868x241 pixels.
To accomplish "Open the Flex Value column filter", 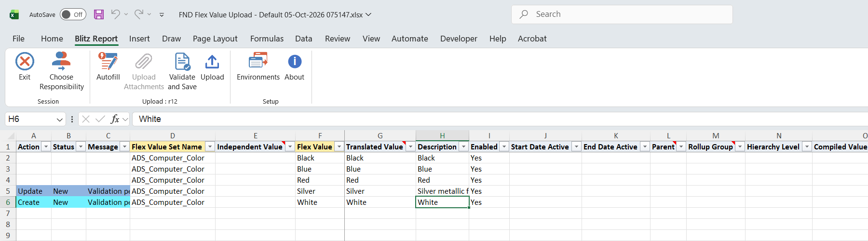I will point(339,147).
